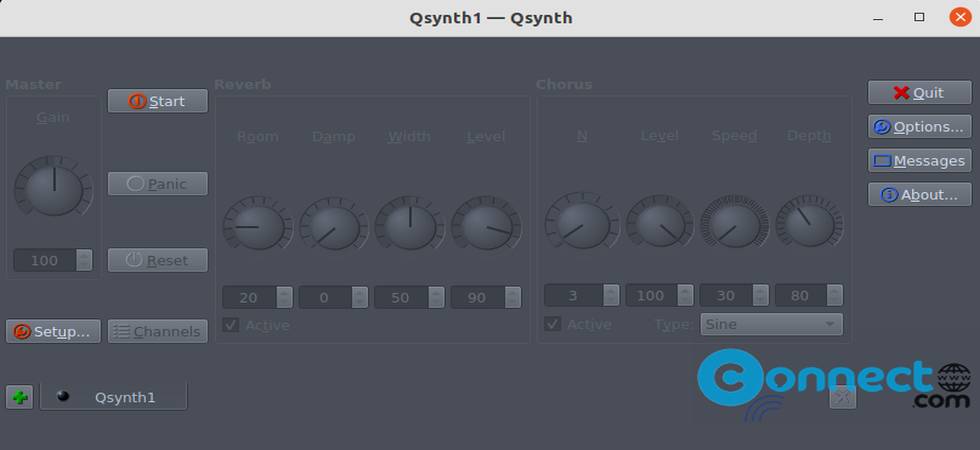Click the Reverb Damp spinbox stepper arrows
Viewport: 980px width, 450px height.
pos(360,298)
